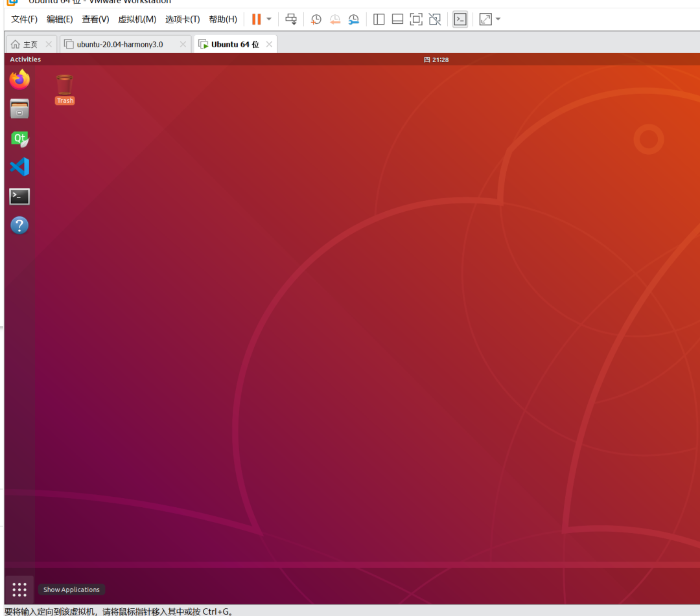Screen dimensions: 700x616
Task: Click the stretch guest display icon
Action: pos(485,19)
